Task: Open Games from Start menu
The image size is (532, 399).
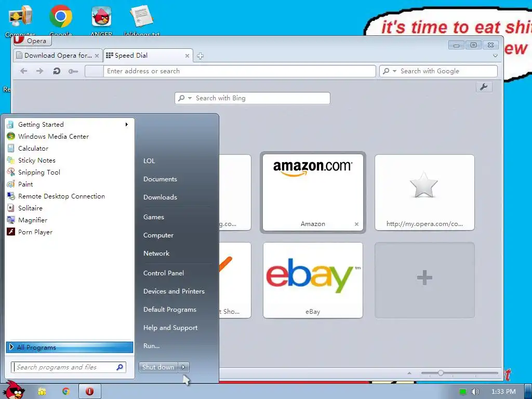Action: [x=154, y=217]
